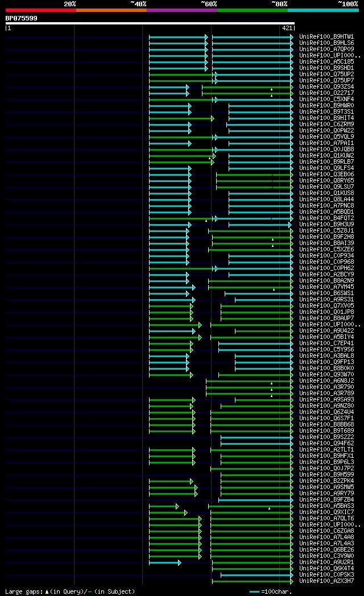
Task: Click the end position label 421
Action: 287,28
